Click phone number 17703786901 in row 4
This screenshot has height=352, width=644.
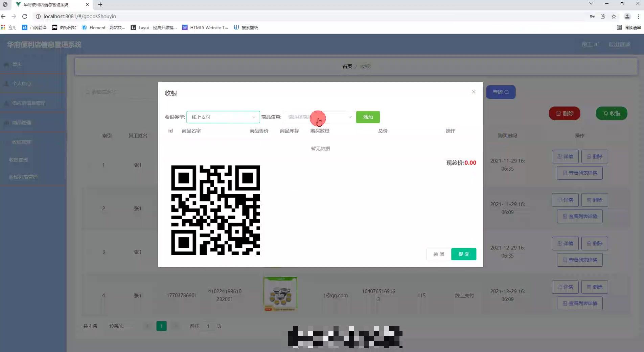click(182, 295)
